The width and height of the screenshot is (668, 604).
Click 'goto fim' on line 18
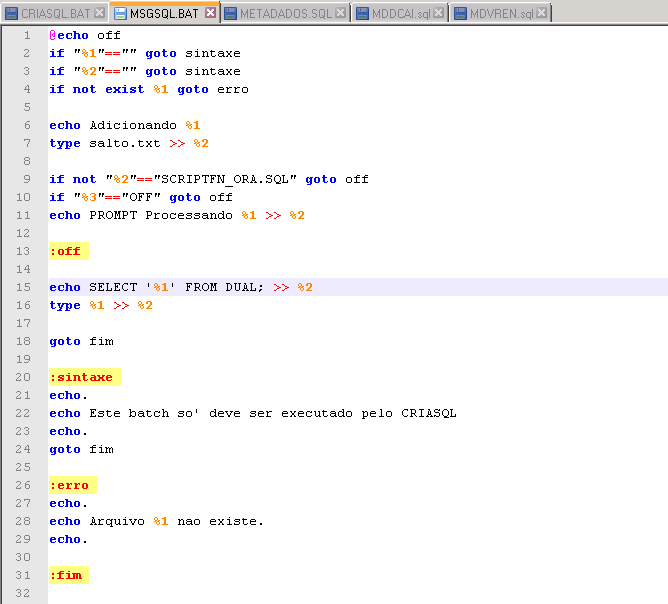tap(81, 341)
